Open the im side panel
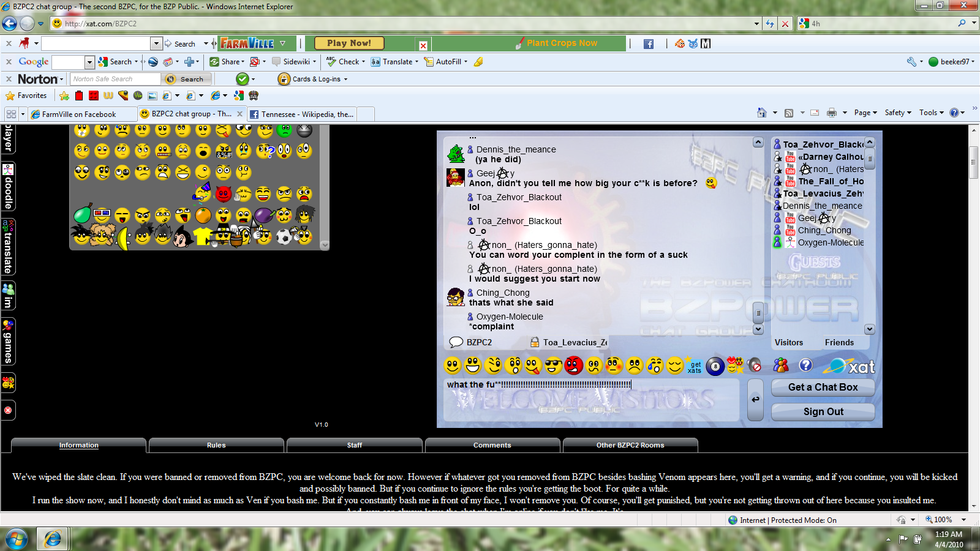This screenshot has height=551, width=980. click(9, 296)
